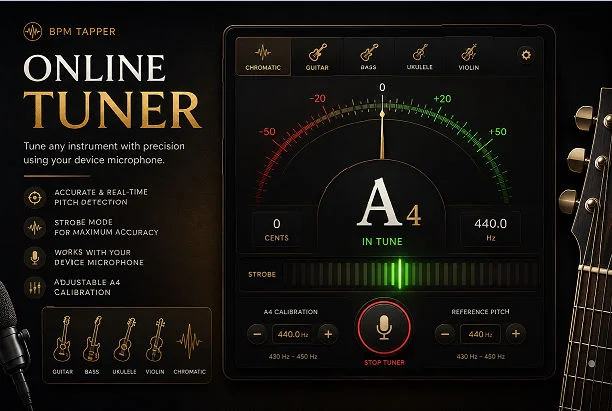Click 430 Hz – 450 Hz range under reference pitch
612x411 pixels.
tap(480, 356)
